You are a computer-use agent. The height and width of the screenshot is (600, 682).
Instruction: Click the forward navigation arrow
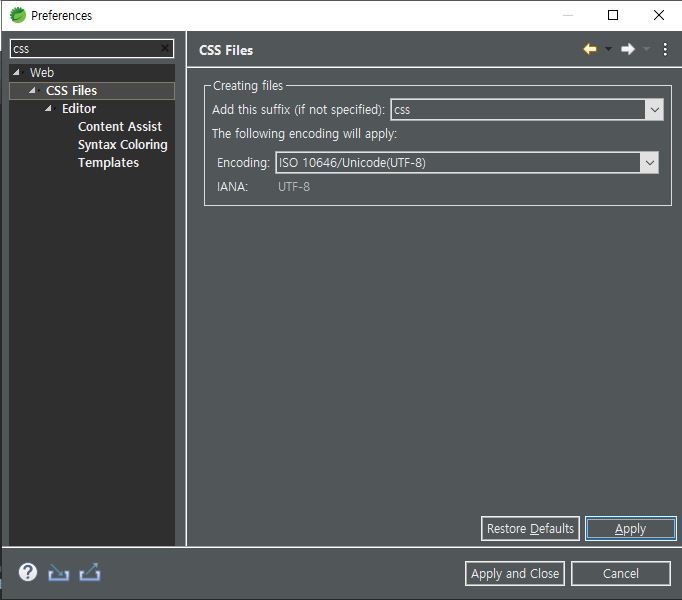click(x=628, y=50)
